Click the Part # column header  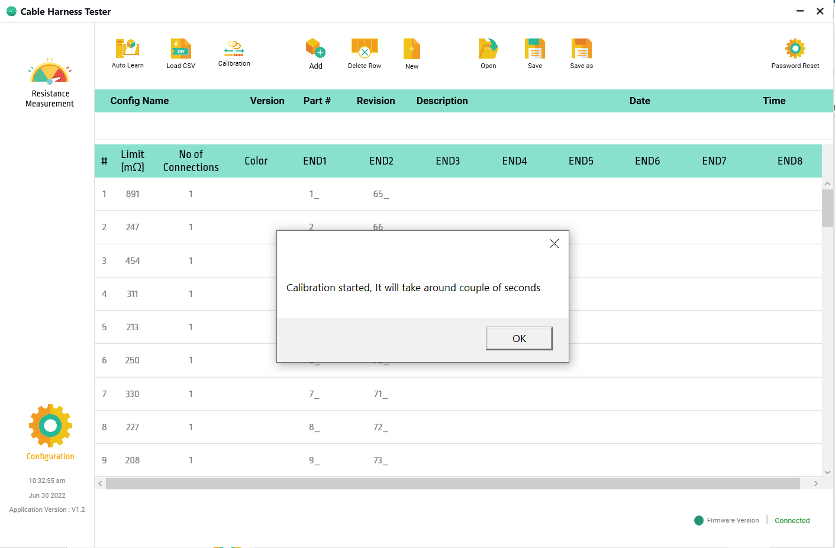point(317,101)
